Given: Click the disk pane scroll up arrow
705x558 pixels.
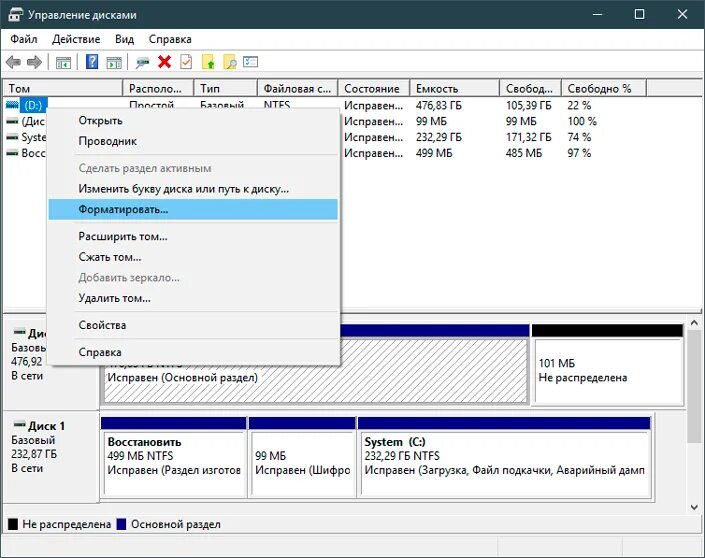Looking at the screenshot, I should (x=694, y=323).
